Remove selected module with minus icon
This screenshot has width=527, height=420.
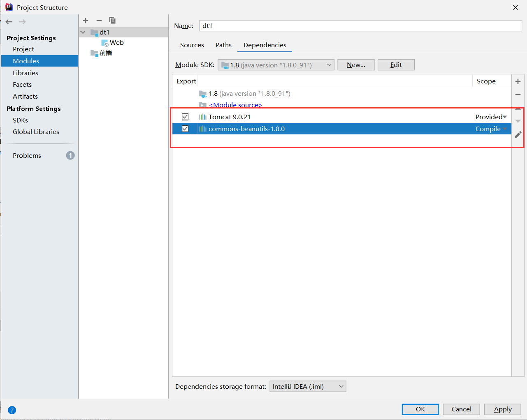click(99, 21)
